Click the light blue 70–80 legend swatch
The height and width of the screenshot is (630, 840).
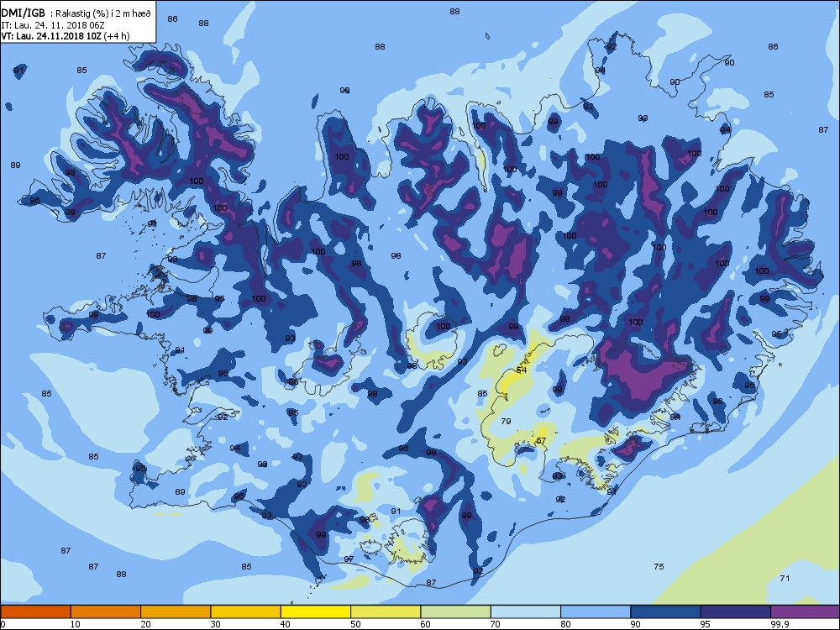[x=526, y=612]
